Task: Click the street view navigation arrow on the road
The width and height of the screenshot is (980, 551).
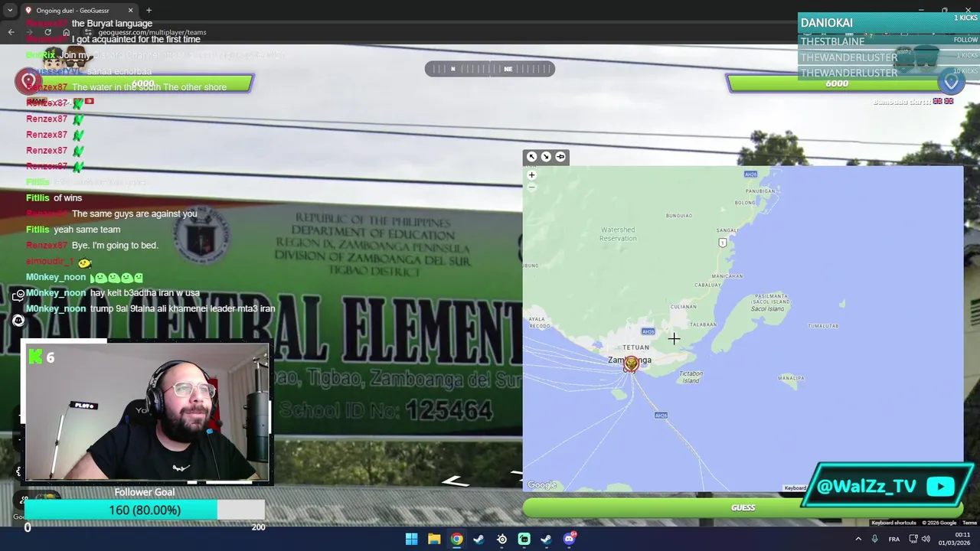Action: 456,481
